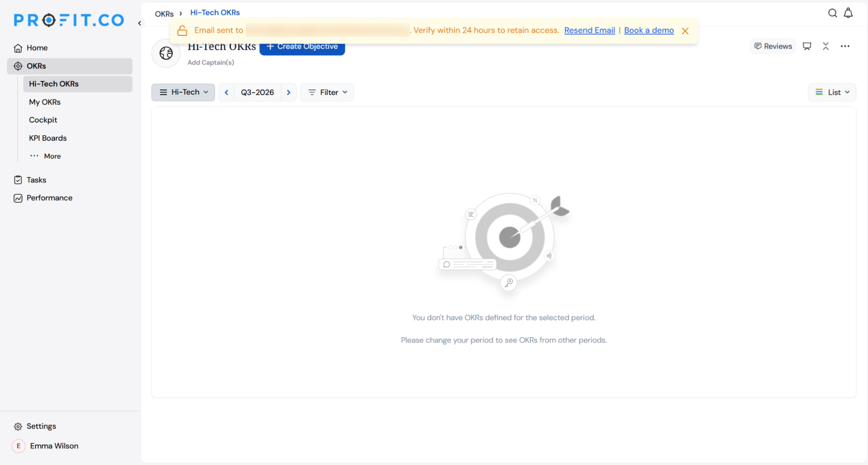Open the search magnifier icon

coord(832,13)
